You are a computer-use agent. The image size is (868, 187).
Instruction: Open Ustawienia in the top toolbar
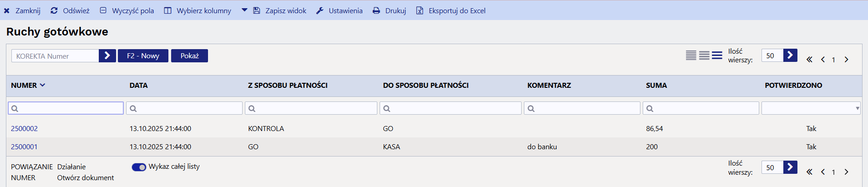[x=340, y=10]
